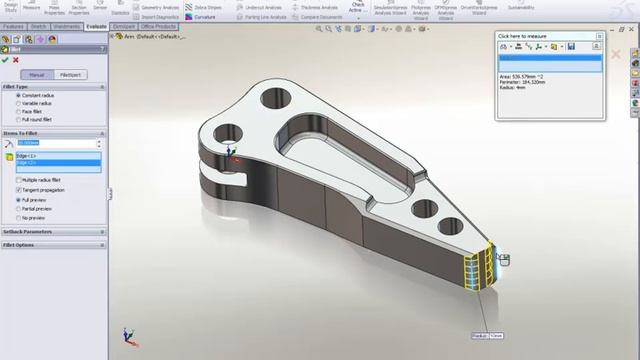The width and height of the screenshot is (640, 360).
Task: Open Check Active dropdown arrow
Action: [358, 18]
